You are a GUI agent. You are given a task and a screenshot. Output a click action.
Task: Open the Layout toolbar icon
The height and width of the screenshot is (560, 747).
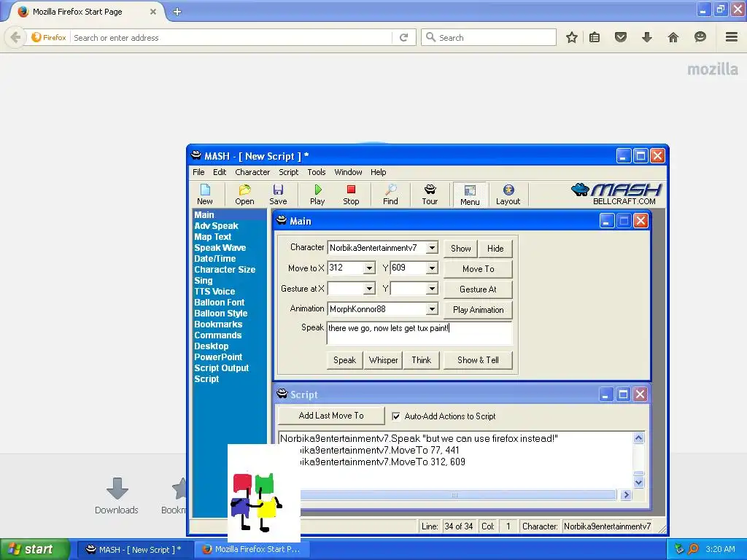pos(508,194)
